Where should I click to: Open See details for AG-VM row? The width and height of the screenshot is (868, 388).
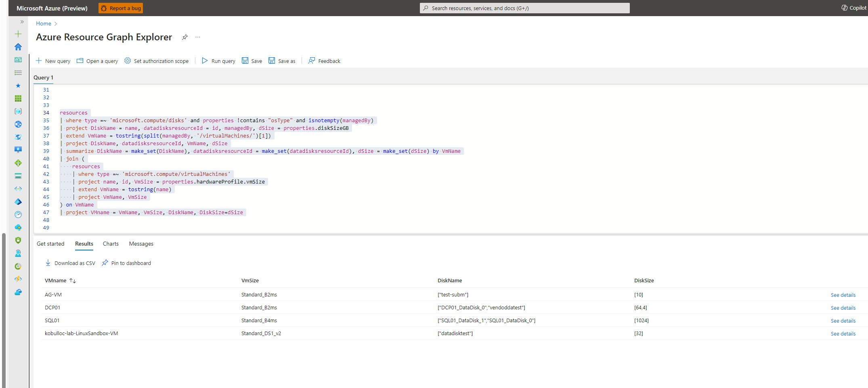point(843,295)
